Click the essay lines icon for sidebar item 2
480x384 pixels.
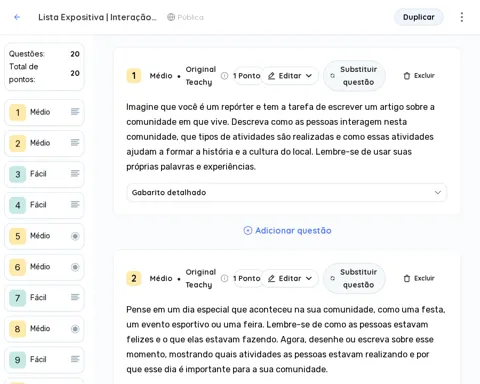click(75, 143)
